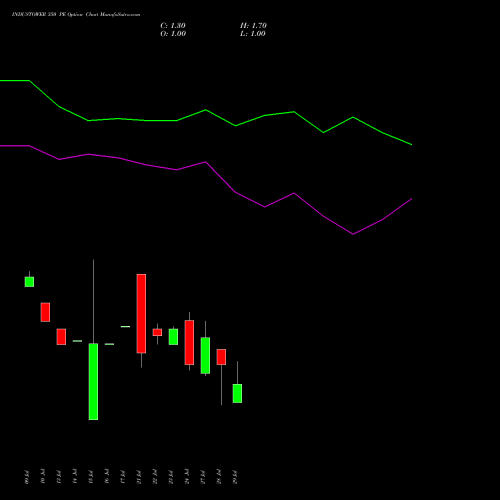Click the '22 Jul' date label
This screenshot has height=500, width=500.
(155, 477)
